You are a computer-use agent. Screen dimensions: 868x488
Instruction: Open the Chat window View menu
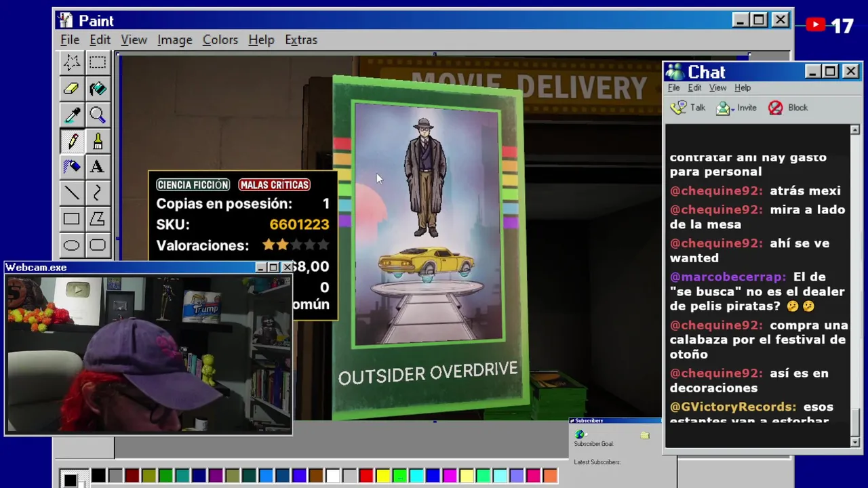point(717,87)
